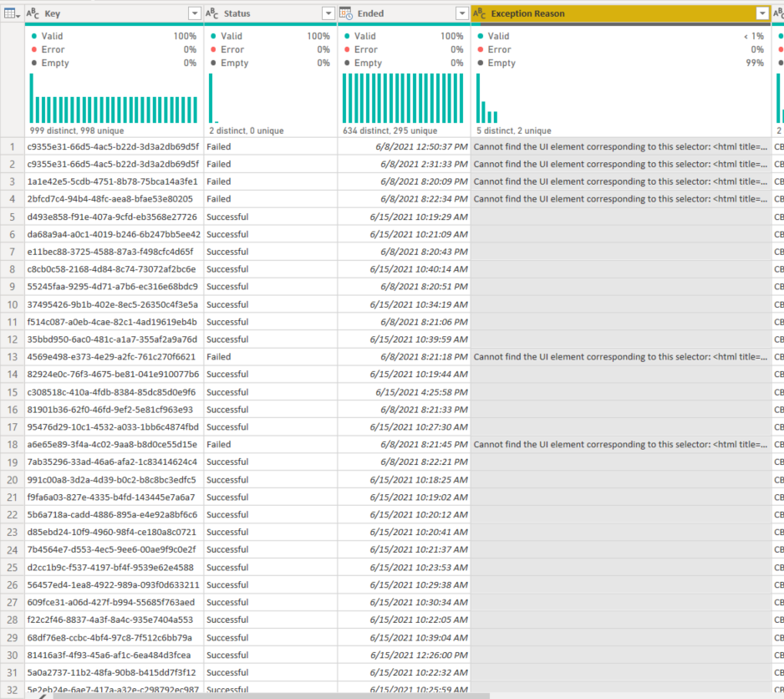Click the text data type icon for Status
The height and width of the screenshot is (699, 784).
pos(212,13)
